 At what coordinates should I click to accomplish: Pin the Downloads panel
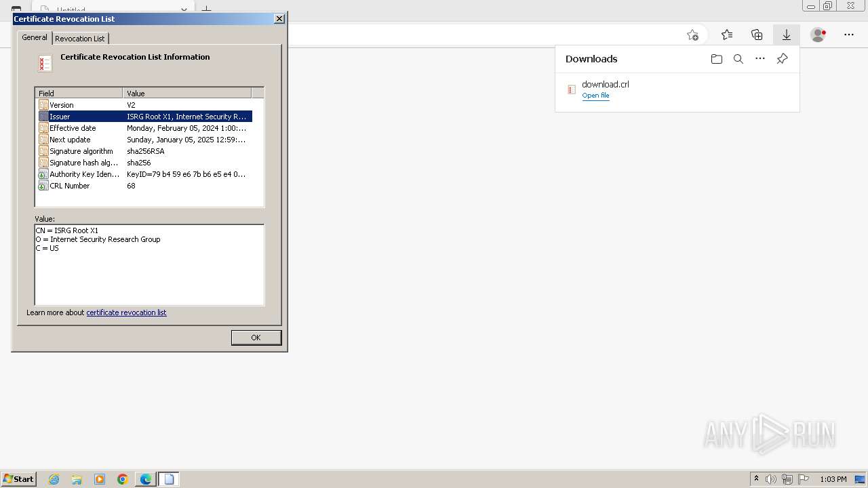(x=782, y=59)
